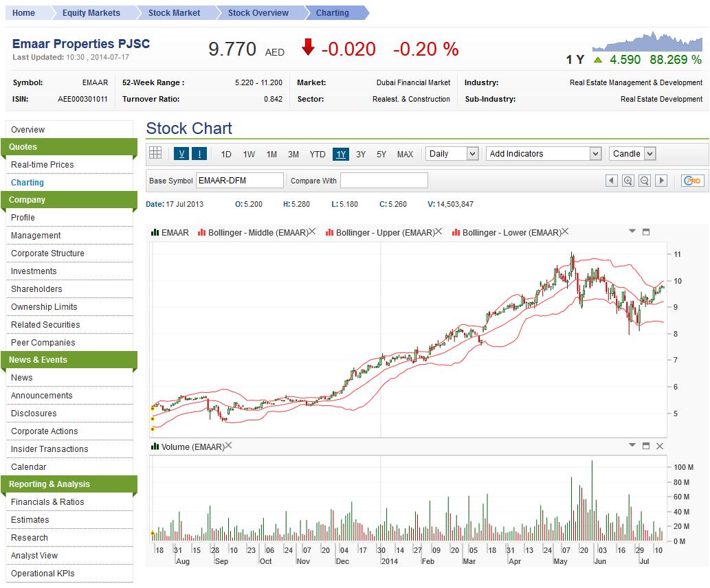This screenshot has height=588, width=710.
Task: Select the YTD time range
Action: point(318,155)
